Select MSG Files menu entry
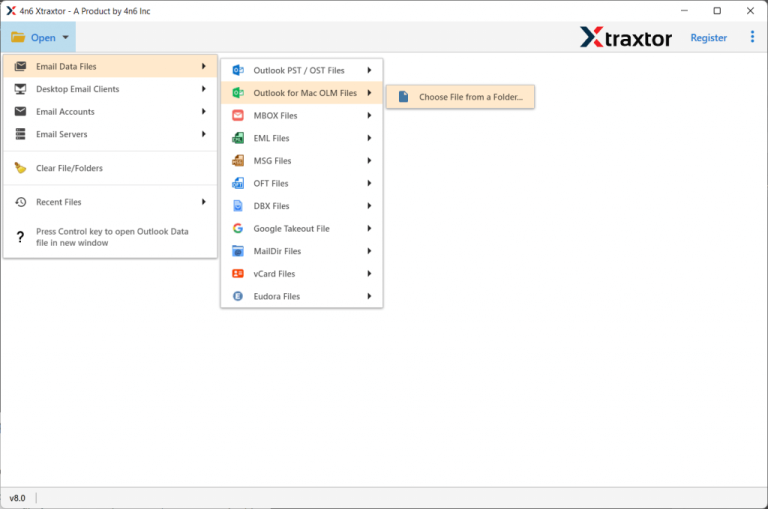The image size is (768, 509). pyautogui.click(x=302, y=160)
